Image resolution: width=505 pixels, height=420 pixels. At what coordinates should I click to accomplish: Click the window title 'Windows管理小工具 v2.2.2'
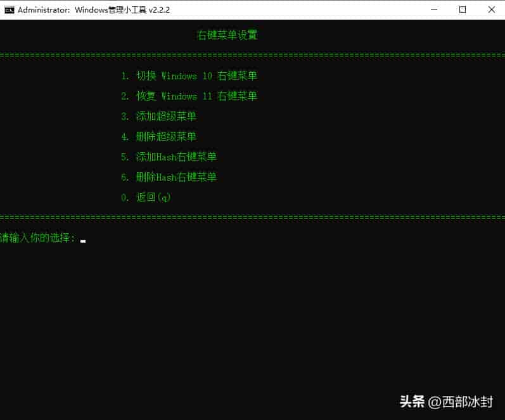[122, 10]
